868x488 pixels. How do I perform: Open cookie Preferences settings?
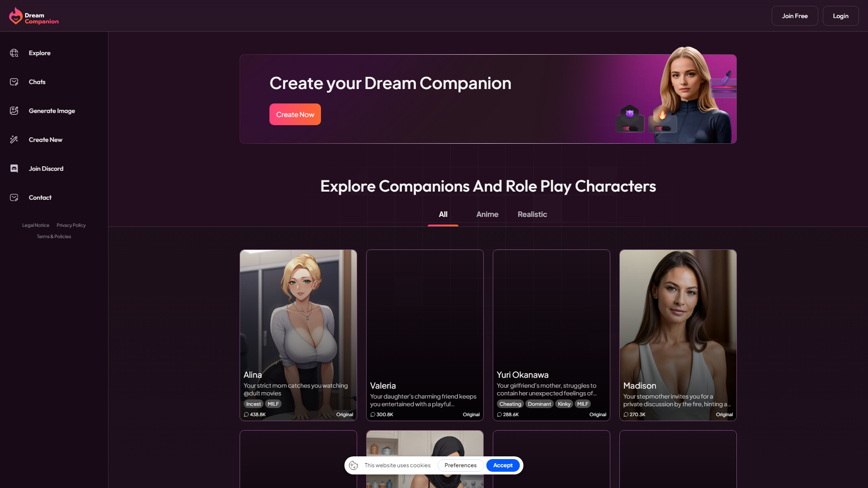[x=460, y=465]
